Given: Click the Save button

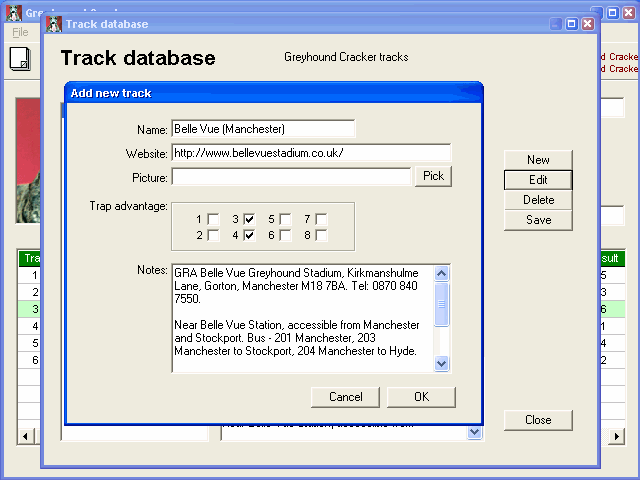Looking at the screenshot, I should [538, 220].
